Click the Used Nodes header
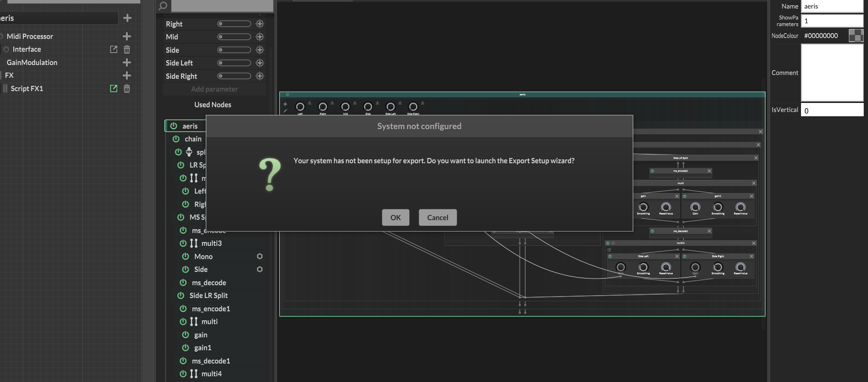868x382 pixels. 213,104
